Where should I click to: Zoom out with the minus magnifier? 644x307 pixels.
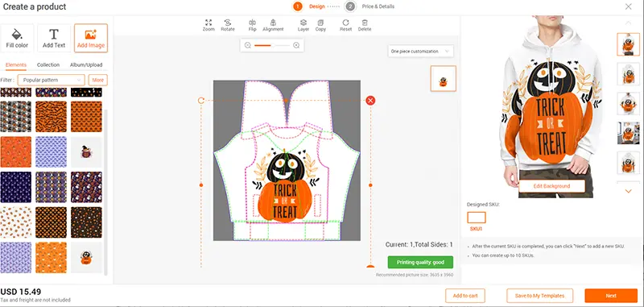click(248, 46)
